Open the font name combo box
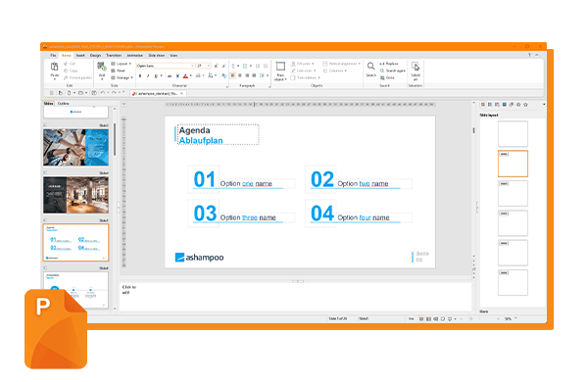588x382 pixels. pos(166,66)
